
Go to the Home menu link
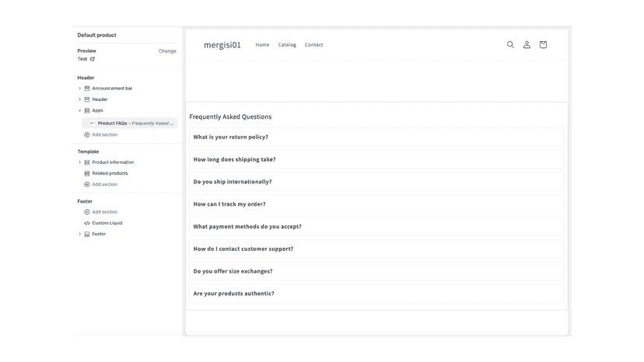coord(262,45)
